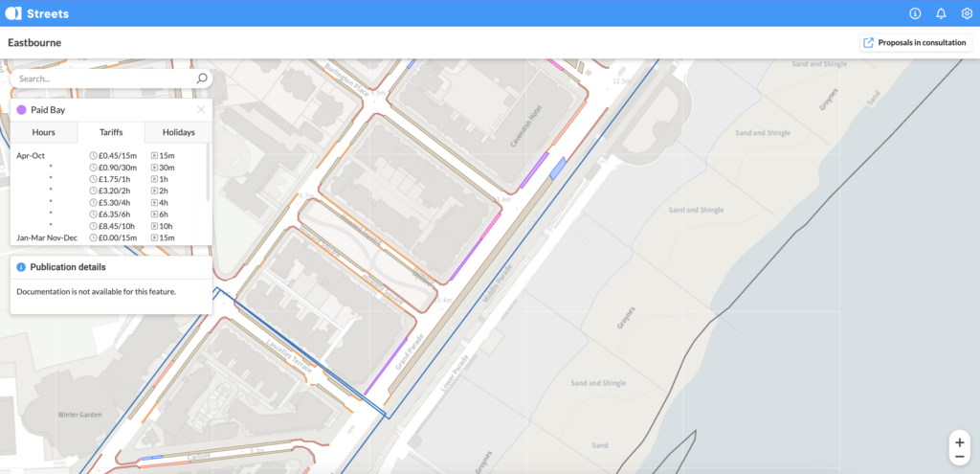Click the purple Paid Bay colour dot
980x474 pixels.
pos(21,109)
